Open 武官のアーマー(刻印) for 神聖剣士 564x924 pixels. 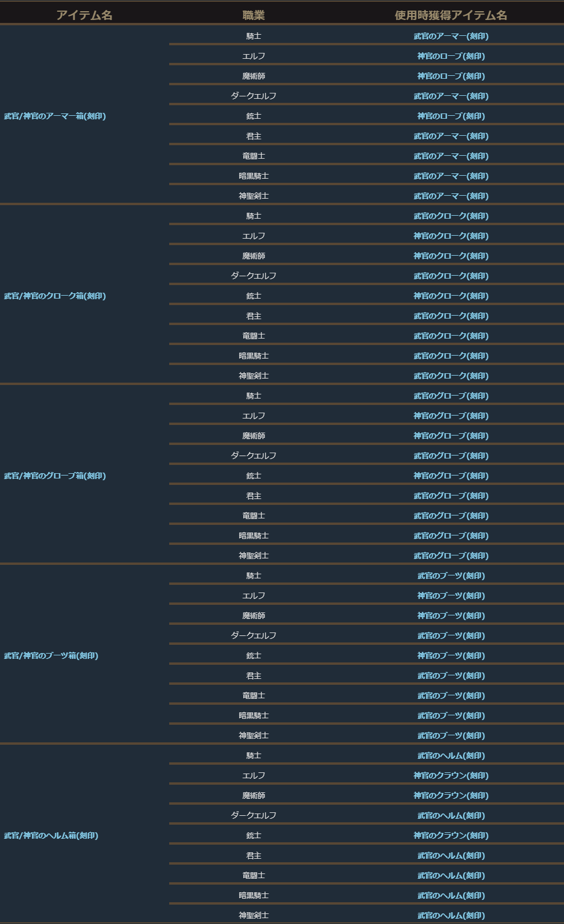(x=451, y=196)
